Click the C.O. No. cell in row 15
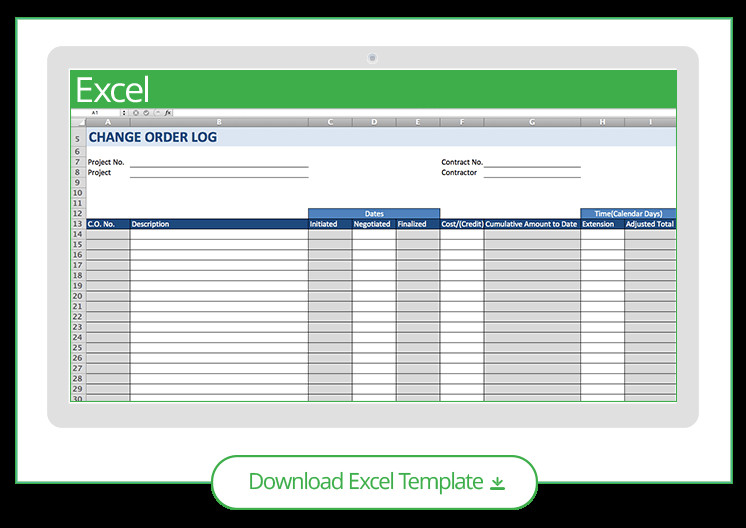This screenshot has height=528, width=746. point(108,245)
